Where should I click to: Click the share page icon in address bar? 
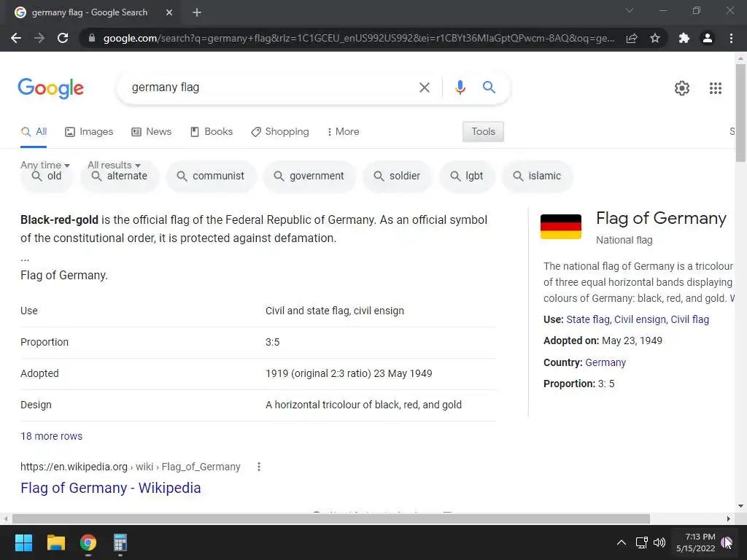632,38
